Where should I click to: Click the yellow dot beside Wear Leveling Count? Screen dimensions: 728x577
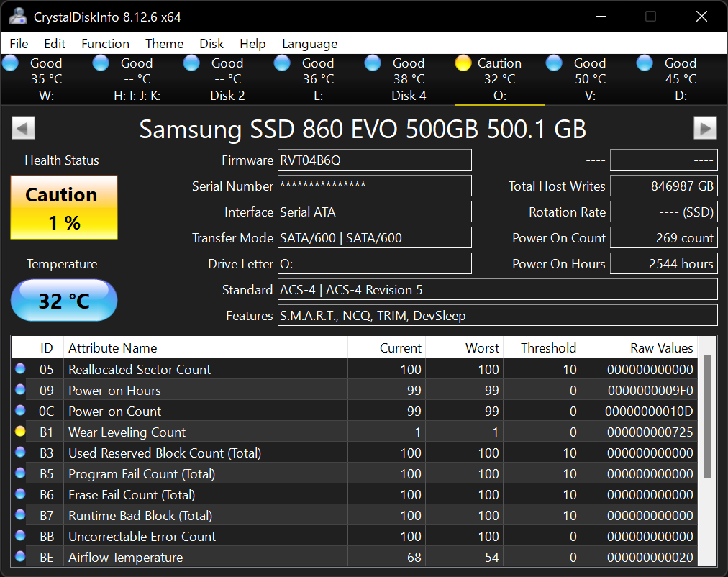pyautogui.click(x=22, y=432)
